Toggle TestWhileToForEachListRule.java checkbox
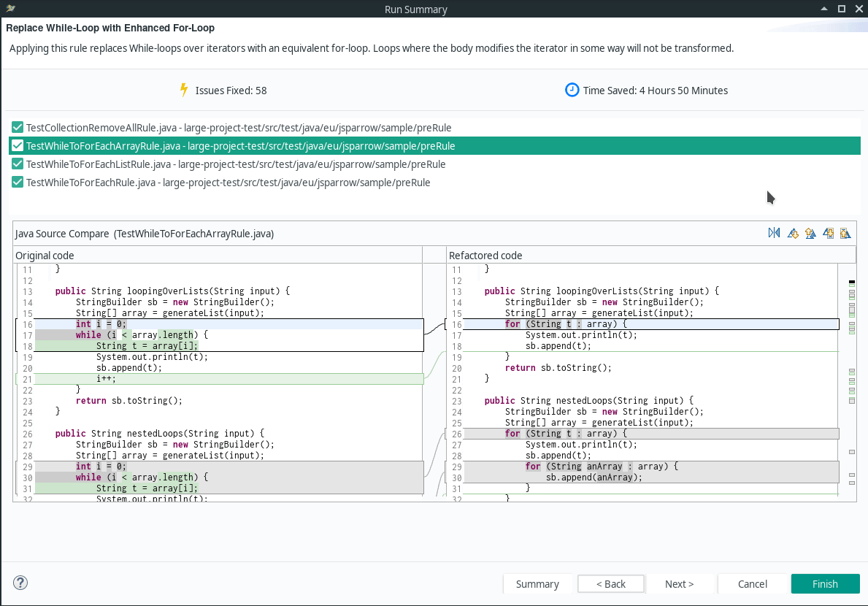 (x=18, y=164)
